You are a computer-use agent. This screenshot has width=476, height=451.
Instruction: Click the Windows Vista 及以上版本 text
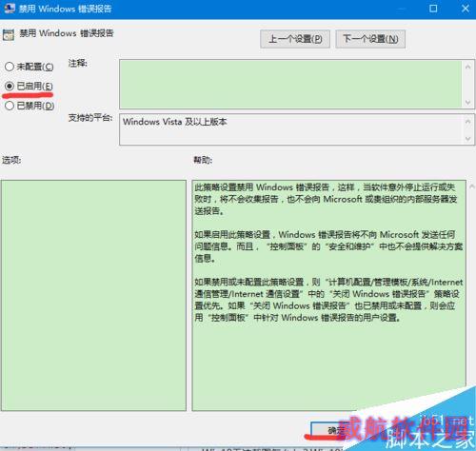pyautogui.click(x=175, y=122)
